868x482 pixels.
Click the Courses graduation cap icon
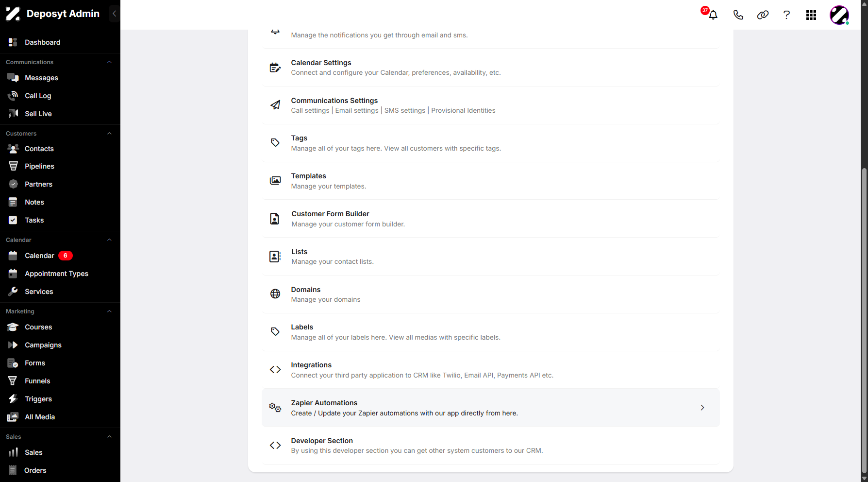point(13,327)
